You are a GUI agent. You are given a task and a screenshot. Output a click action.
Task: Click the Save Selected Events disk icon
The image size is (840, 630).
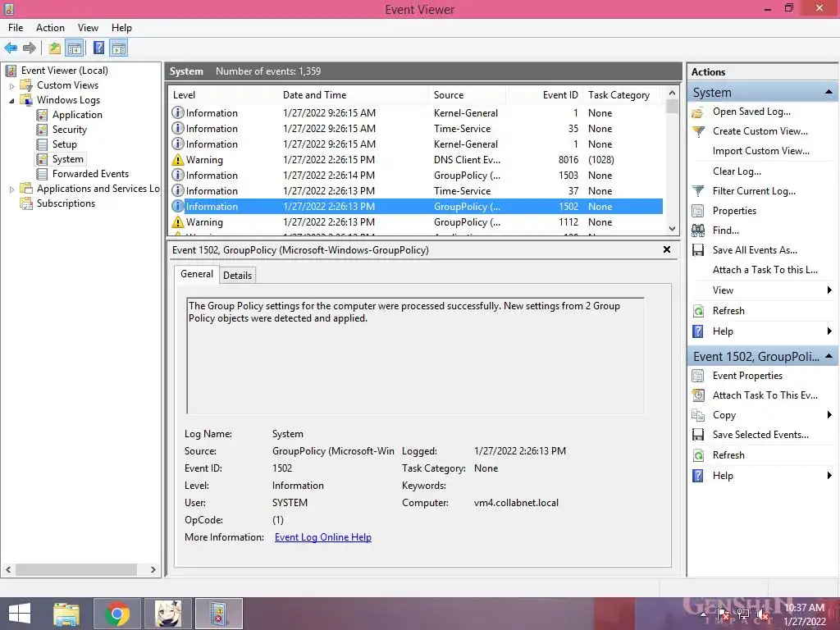(x=697, y=435)
